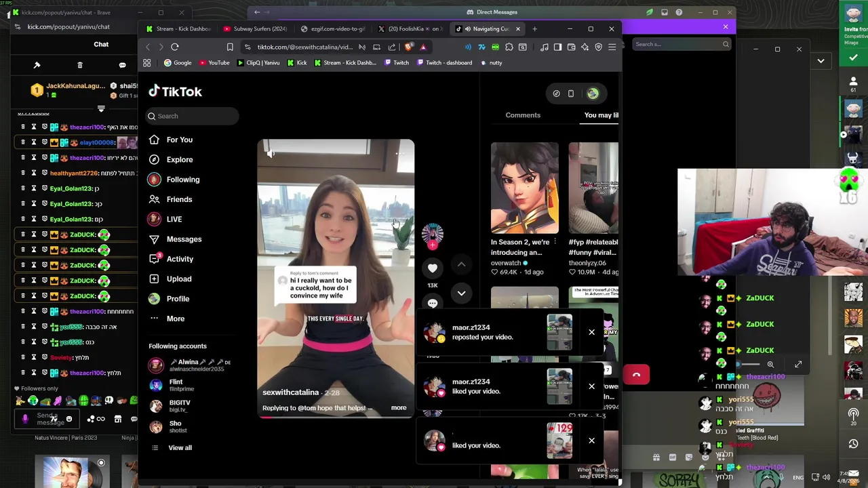
Task: Open the video's three-dot options menu
Action: click(400, 154)
